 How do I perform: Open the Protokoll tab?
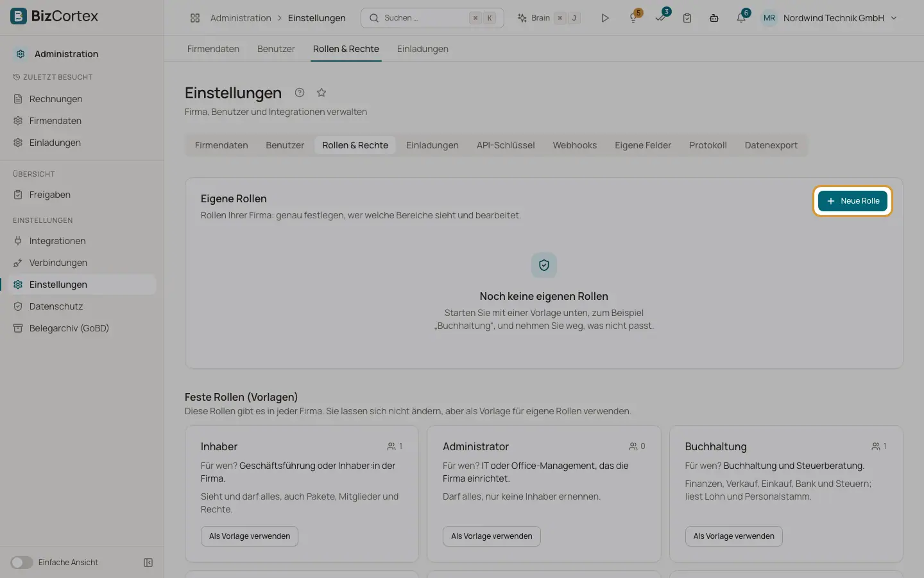(708, 145)
